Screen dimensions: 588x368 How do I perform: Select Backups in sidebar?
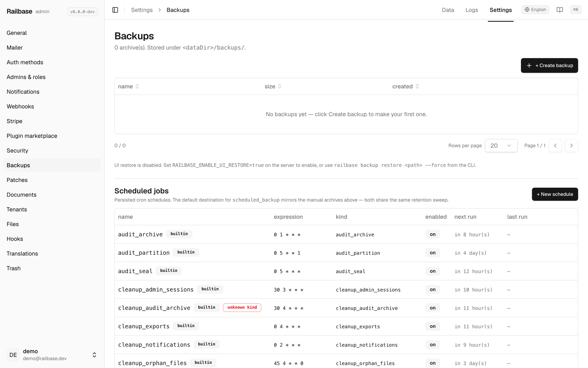(x=52, y=165)
